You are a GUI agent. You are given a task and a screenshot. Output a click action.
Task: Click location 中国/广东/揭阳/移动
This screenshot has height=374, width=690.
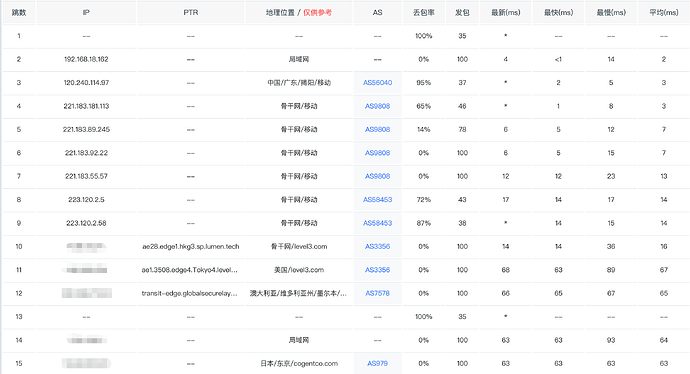coord(299,83)
